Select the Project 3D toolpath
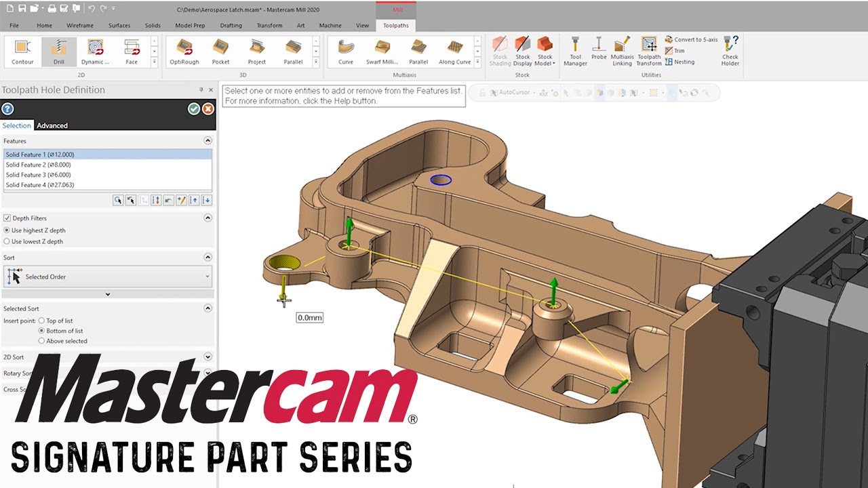Image resolution: width=868 pixels, height=488 pixels. (x=257, y=52)
